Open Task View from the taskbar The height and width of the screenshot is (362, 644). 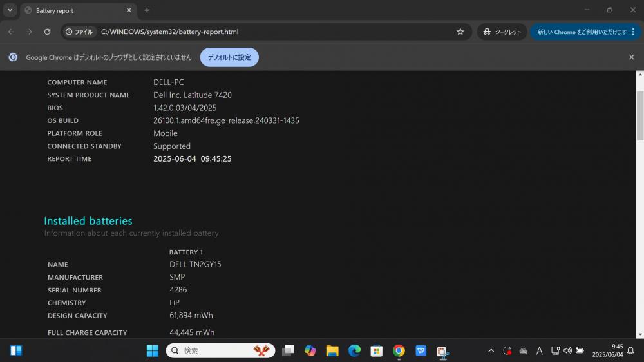coord(288,350)
